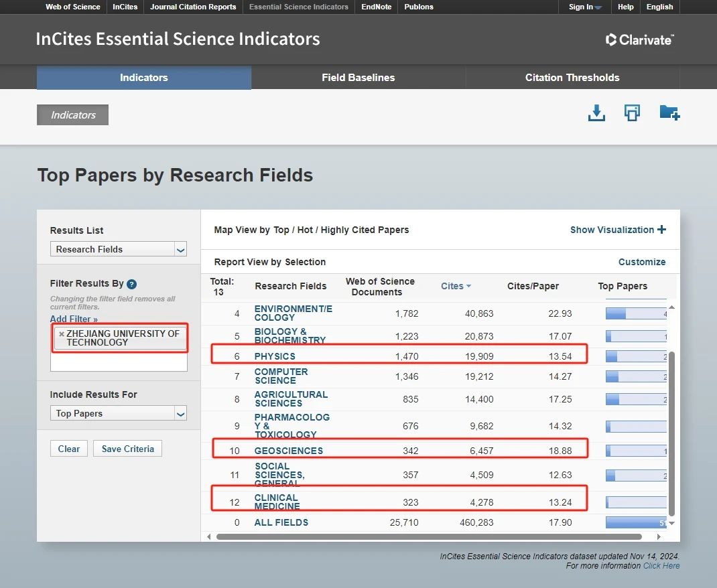717x588 pixels.
Task: Click the Clarivate logo
Action: click(x=639, y=40)
